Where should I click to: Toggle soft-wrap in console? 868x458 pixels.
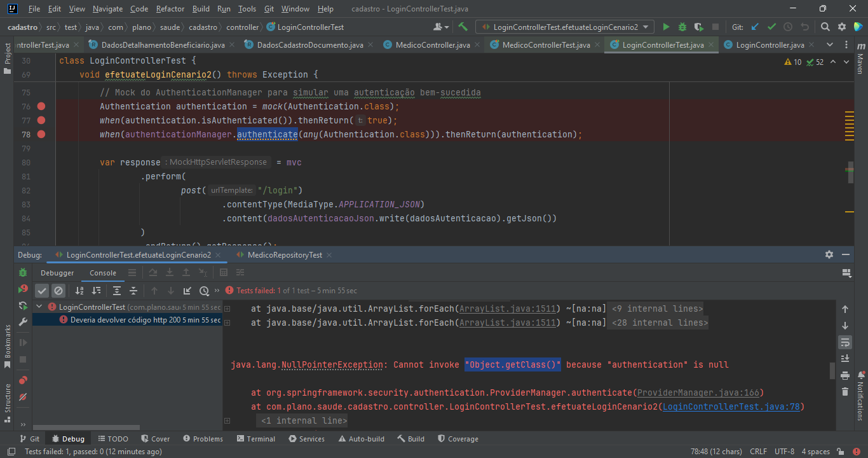(x=845, y=342)
